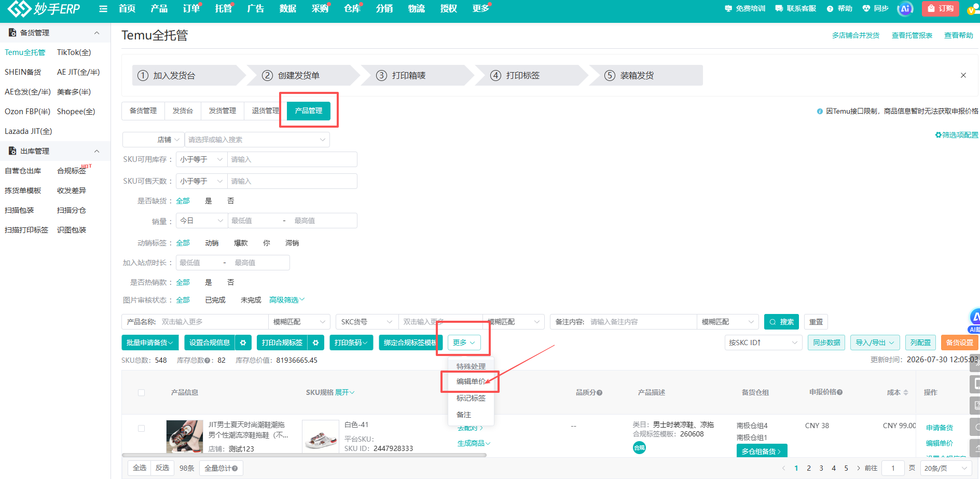Go to the next page with the right arrow
The width and height of the screenshot is (980, 479).
click(x=859, y=468)
